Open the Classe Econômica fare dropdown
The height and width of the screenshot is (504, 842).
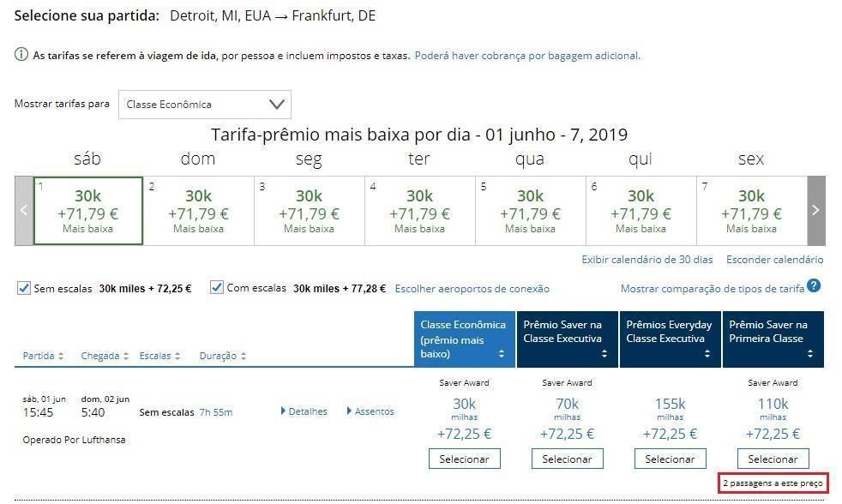(x=205, y=105)
